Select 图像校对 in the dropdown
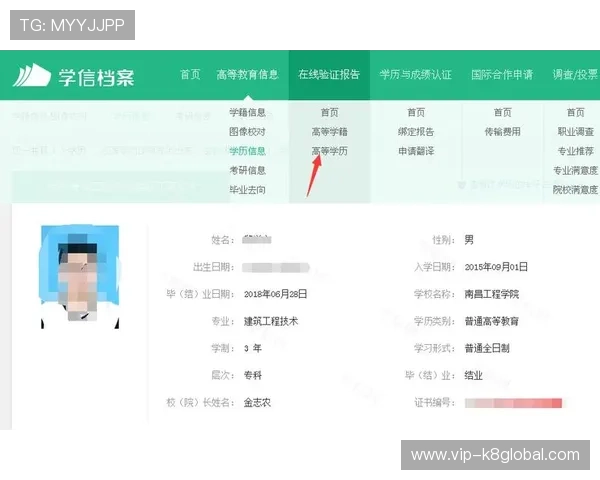 (247, 132)
